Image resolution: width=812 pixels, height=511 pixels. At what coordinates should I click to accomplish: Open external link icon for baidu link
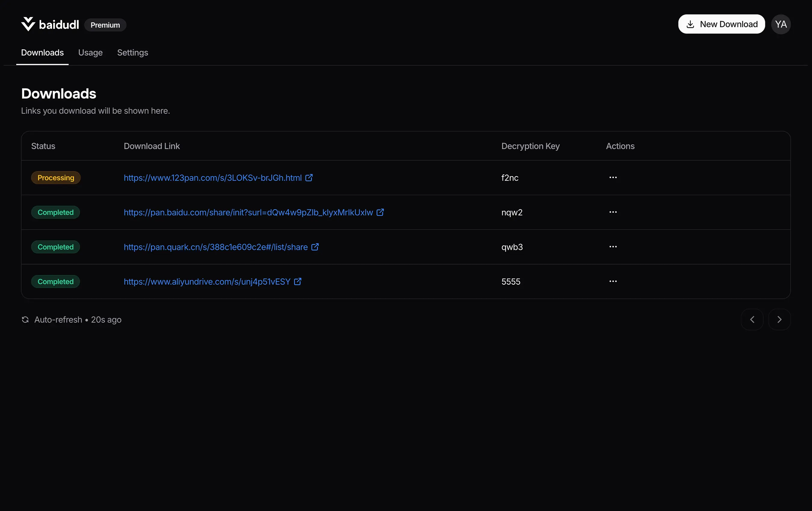[380, 212]
